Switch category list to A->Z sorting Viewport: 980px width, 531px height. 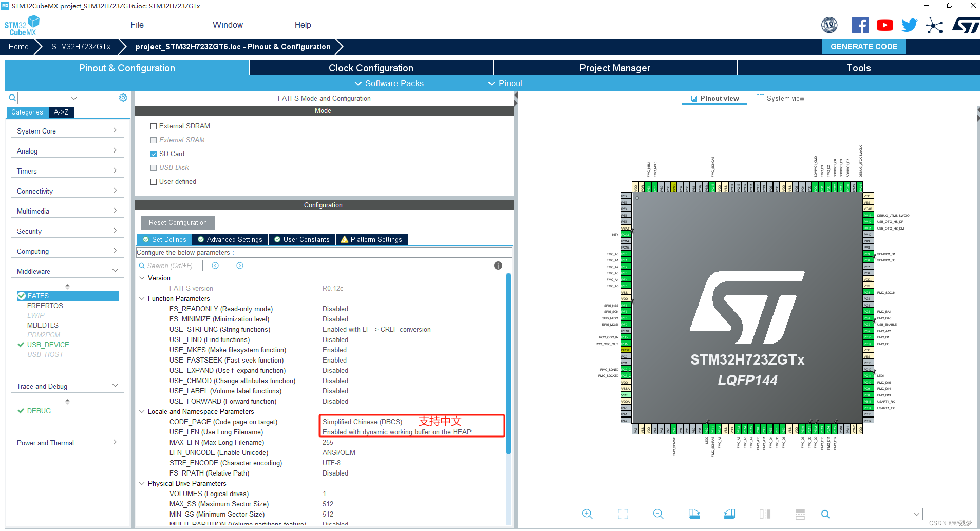point(61,112)
